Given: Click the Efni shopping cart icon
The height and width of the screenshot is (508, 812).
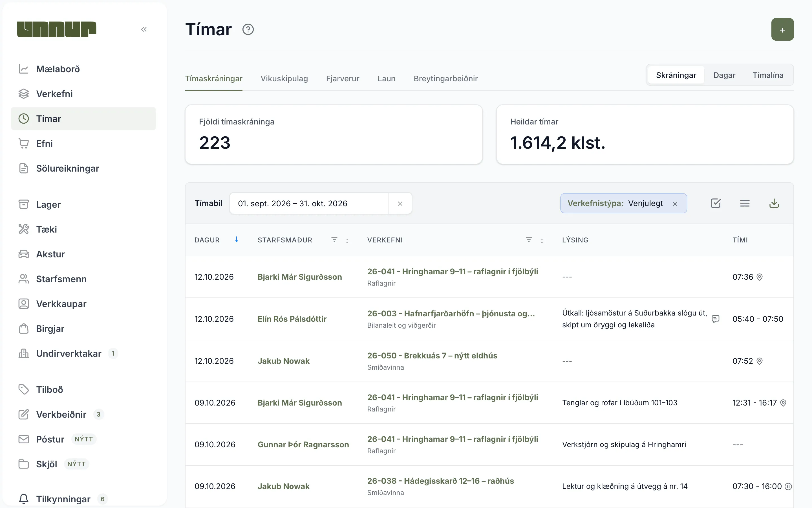Looking at the screenshot, I should click(x=23, y=143).
